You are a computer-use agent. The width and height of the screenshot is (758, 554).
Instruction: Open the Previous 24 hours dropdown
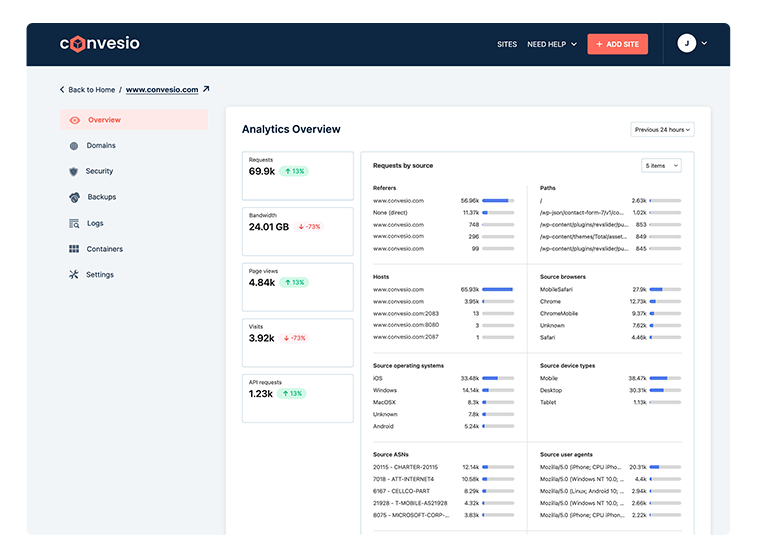pos(662,130)
